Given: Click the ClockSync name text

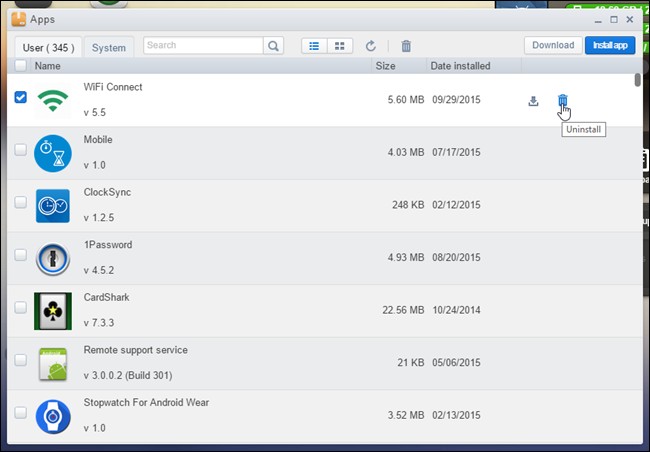Looking at the screenshot, I should tap(107, 192).
